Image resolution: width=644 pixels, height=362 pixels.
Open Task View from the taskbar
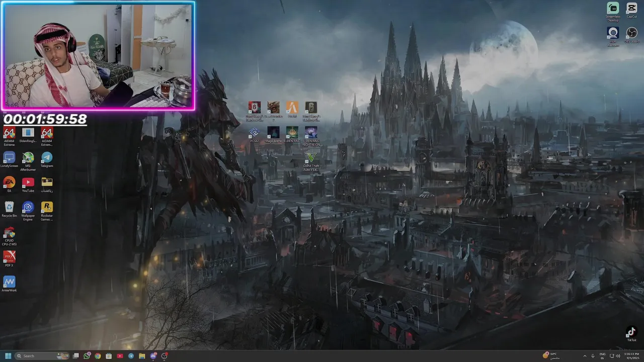[x=76, y=356]
